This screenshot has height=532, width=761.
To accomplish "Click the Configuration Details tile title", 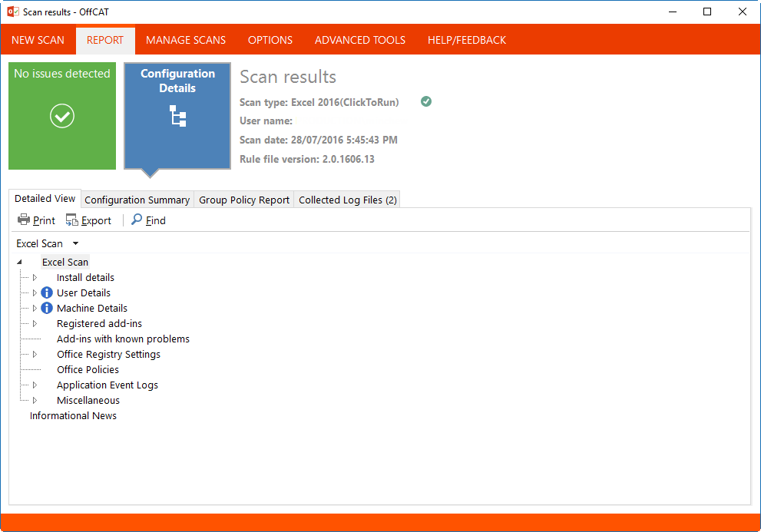I will 177,81.
